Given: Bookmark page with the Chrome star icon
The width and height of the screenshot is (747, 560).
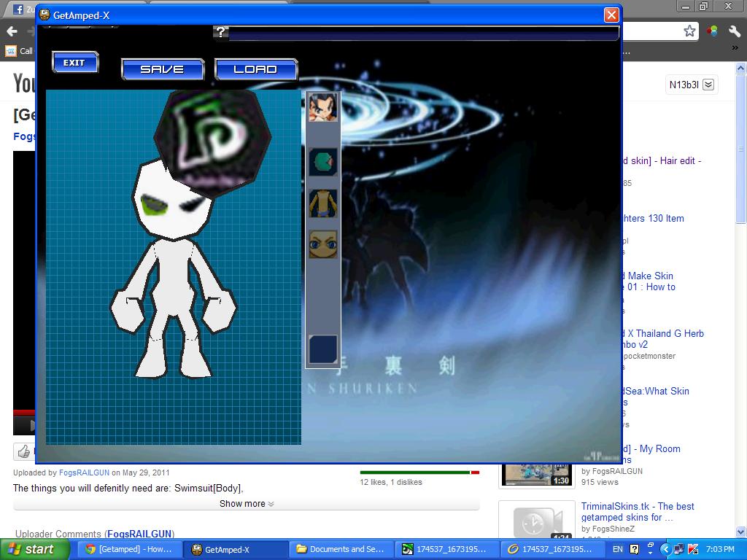Looking at the screenshot, I should click(x=689, y=31).
